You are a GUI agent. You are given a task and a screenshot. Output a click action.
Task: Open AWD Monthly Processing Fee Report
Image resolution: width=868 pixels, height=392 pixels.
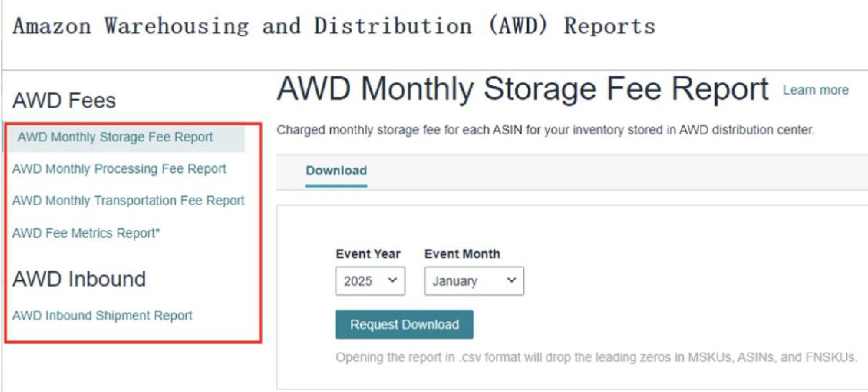pyautogui.click(x=119, y=169)
